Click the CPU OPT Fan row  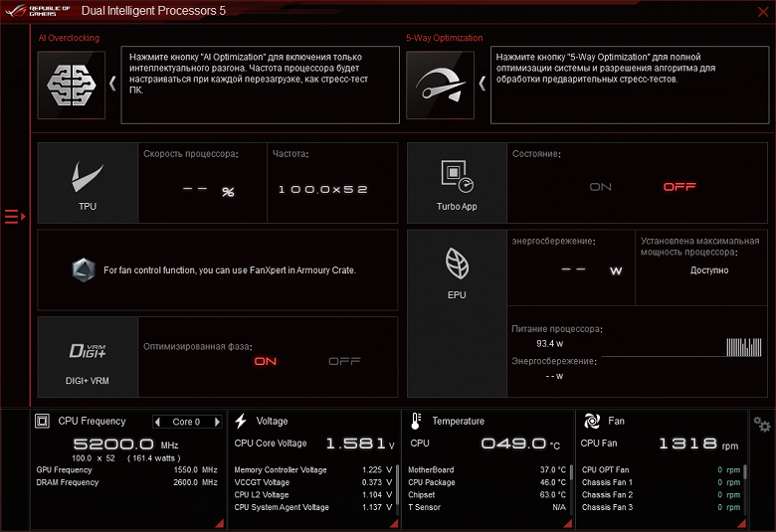point(662,470)
